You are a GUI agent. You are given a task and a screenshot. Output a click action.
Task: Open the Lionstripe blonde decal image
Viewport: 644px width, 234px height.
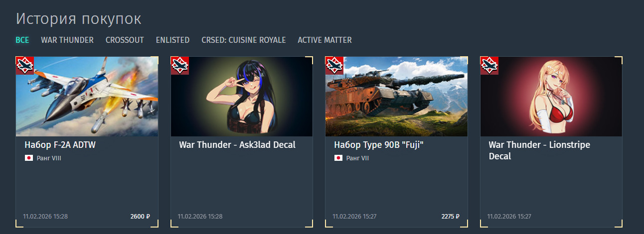point(551,97)
